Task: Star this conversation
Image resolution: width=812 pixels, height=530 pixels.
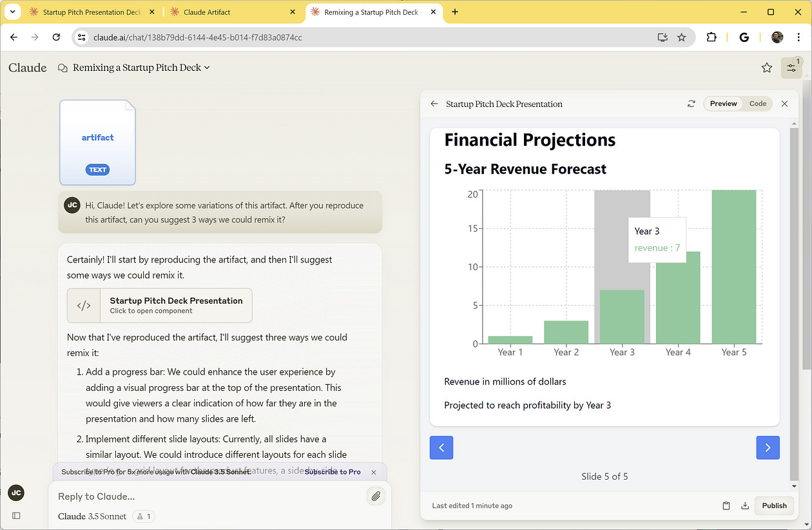Action: 766,67
